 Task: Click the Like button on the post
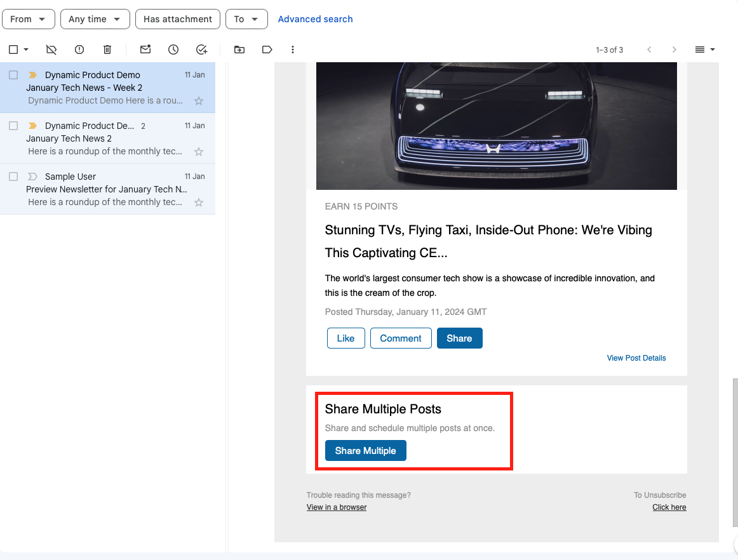346,338
